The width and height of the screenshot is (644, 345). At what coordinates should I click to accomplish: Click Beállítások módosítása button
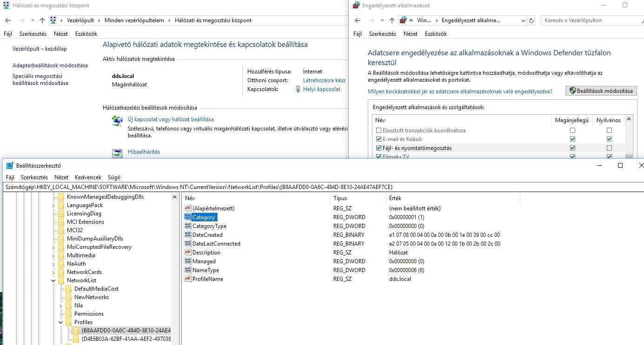coord(601,91)
